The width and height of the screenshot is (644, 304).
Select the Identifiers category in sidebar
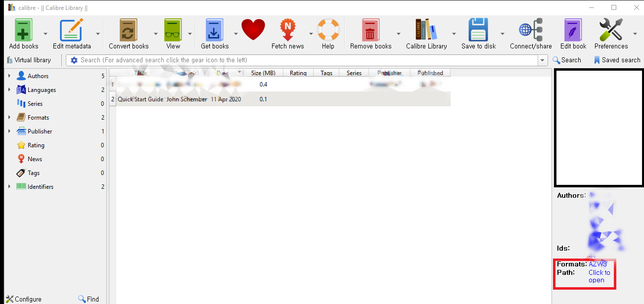click(35, 187)
